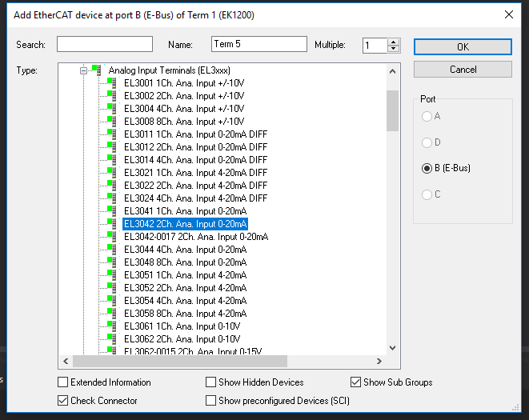Click the terminal icon beside EL3062 2Ch 0-10V

(112, 339)
